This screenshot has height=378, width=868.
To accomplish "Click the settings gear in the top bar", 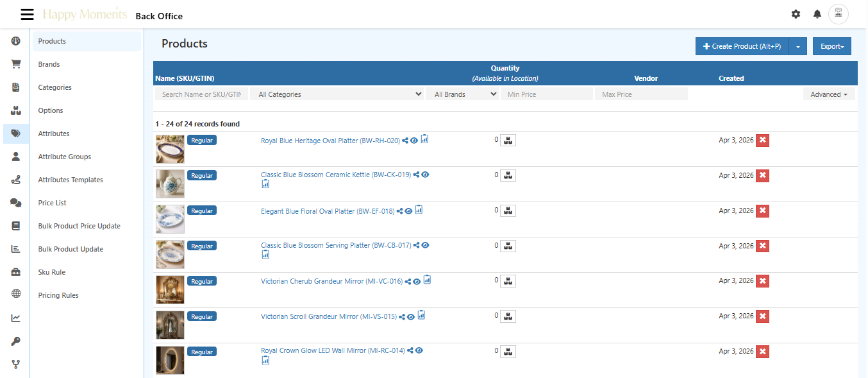I will [796, 13].
